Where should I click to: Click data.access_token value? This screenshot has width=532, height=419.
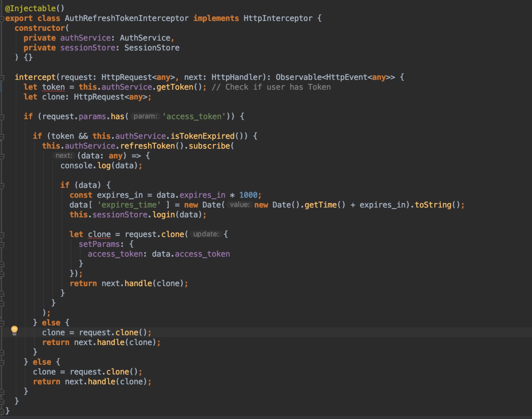pos(190,254)
